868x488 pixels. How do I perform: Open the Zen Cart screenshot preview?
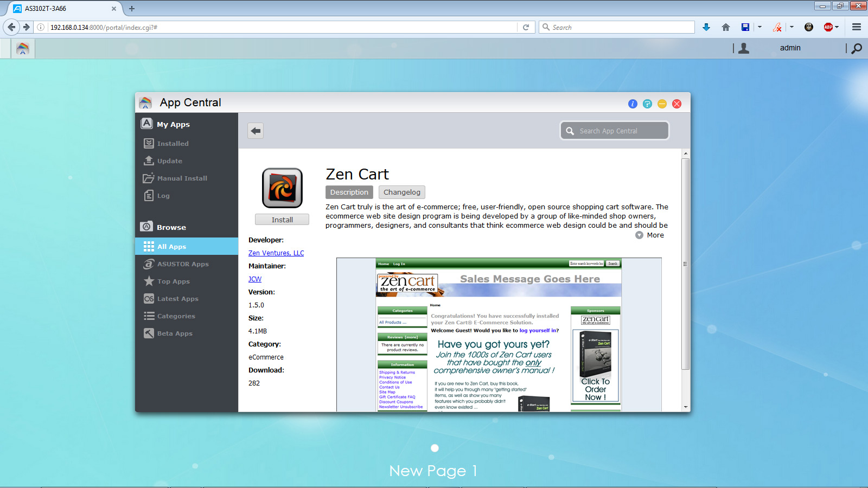click(x=499, y=335)
